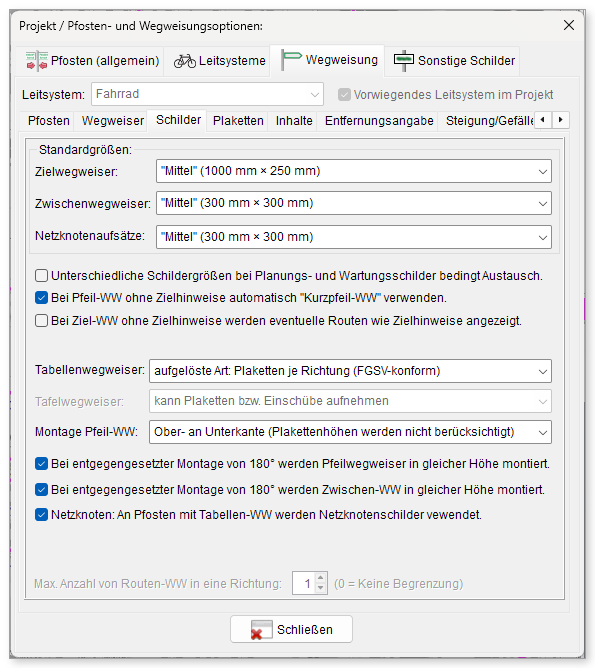Open the Wegweiser sub-tab

112,121
